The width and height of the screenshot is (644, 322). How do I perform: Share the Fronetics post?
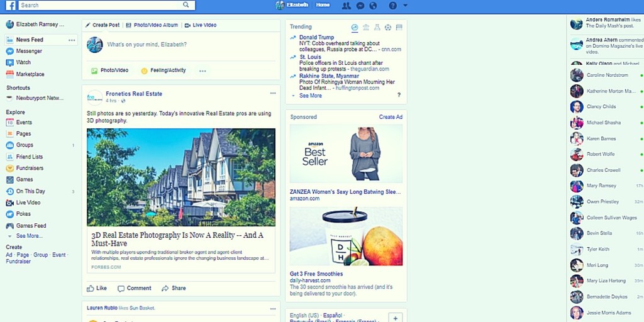click(174, 288)
